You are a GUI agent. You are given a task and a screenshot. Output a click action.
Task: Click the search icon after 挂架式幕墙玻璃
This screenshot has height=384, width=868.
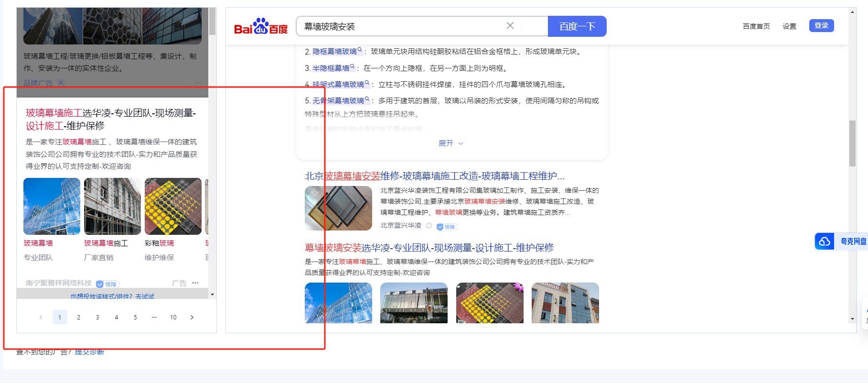tap(367, 83)
